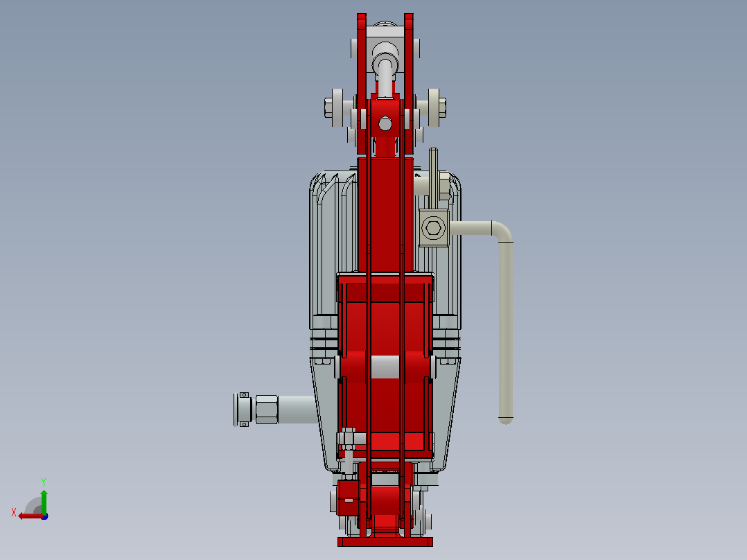Select the thin vertical pin above the square block
Image resolution: width=747 pixels, height=560 pixels.
[x=433, y=179]
